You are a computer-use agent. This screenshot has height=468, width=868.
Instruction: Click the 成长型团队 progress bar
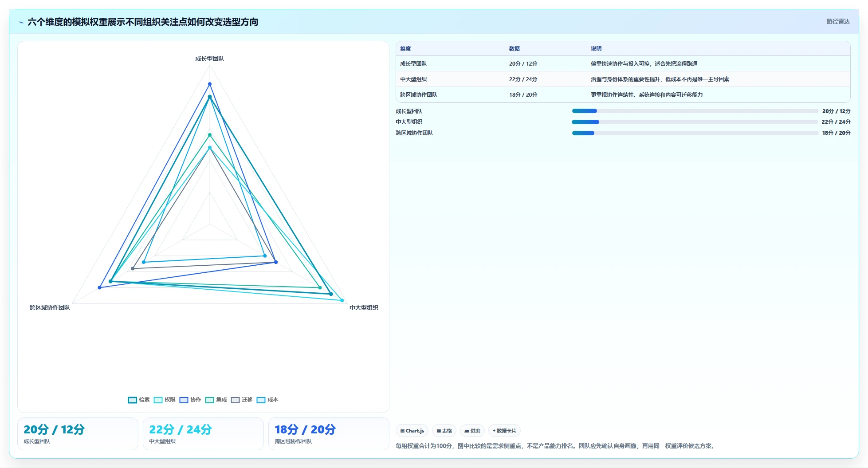pyautogui.click(x=695, y=111)
